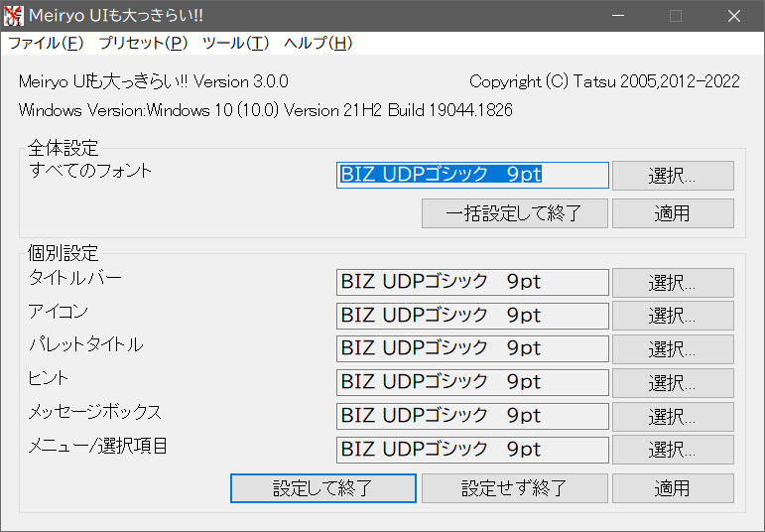Click the app icon in the title bar

tap(13, 16)
